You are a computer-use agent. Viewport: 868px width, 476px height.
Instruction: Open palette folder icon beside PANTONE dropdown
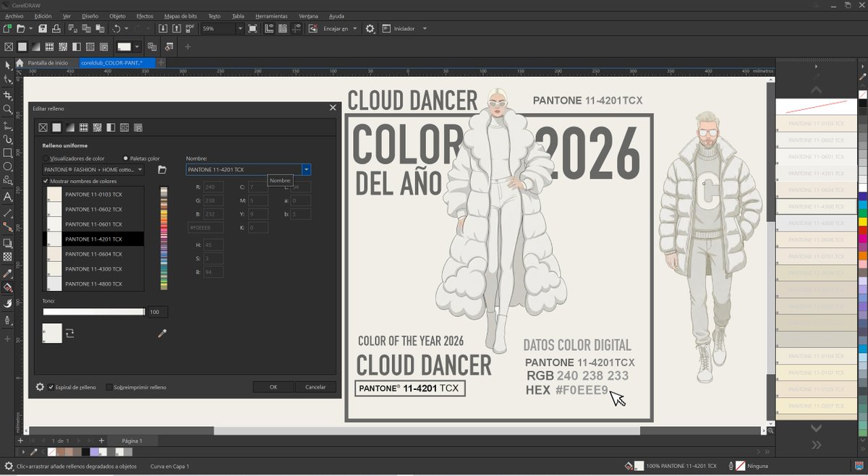(162, 169)
